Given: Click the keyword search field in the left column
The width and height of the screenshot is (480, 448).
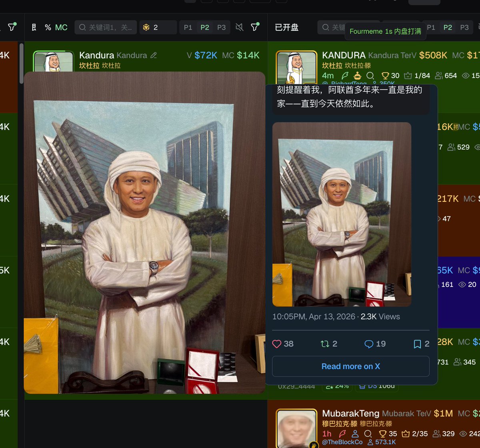Looking at the screenshot, I should tap(106, 27).
